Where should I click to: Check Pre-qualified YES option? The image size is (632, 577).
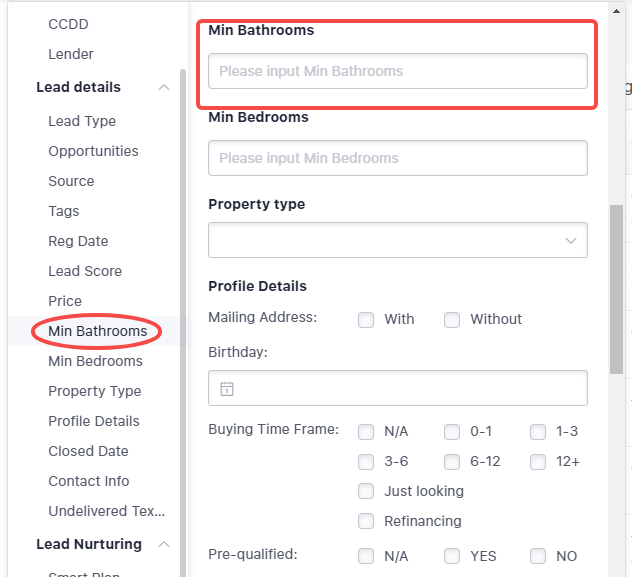pos(452,556)
